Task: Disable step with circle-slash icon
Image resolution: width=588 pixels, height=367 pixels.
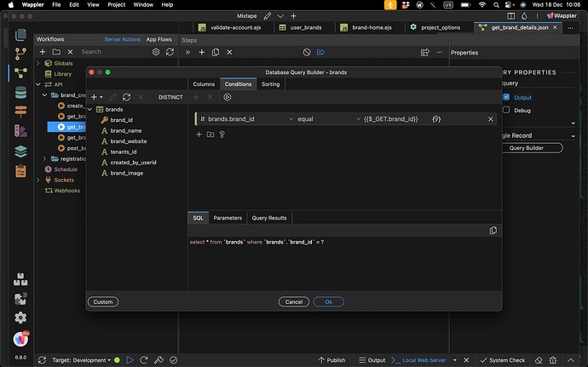Action: pyautogui.click(x=307, y=53)
